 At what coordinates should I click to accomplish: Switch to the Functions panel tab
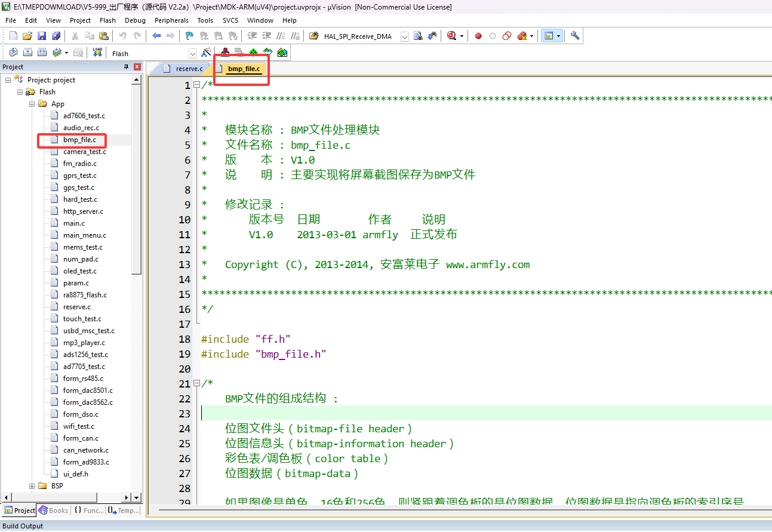(89, 511)
